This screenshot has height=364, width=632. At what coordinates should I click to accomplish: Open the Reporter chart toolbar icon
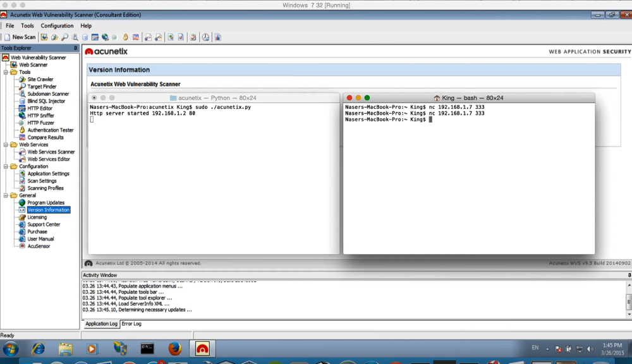coord(217,37)
